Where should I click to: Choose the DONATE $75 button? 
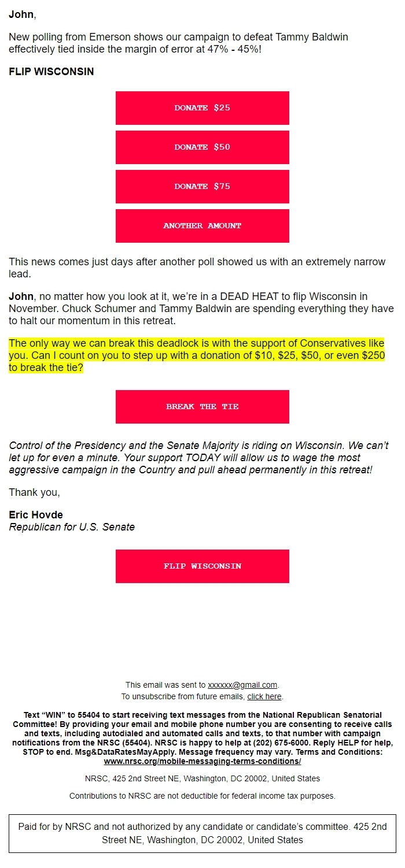tap(203, 186)
